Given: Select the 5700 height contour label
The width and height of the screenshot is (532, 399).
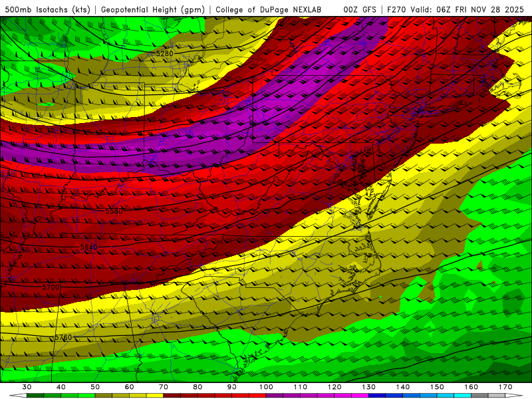Looking at the screenshot, I should click(x=51, y=287).
